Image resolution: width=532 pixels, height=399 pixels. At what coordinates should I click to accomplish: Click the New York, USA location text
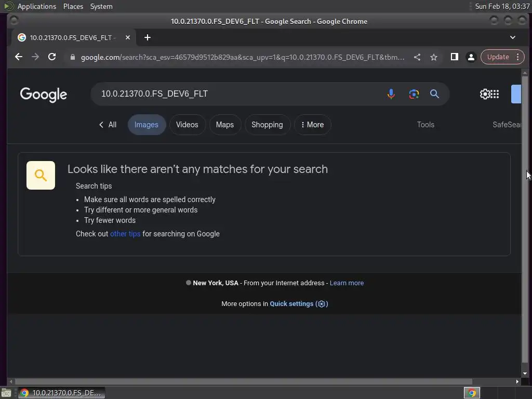click(x=216, y=283)
